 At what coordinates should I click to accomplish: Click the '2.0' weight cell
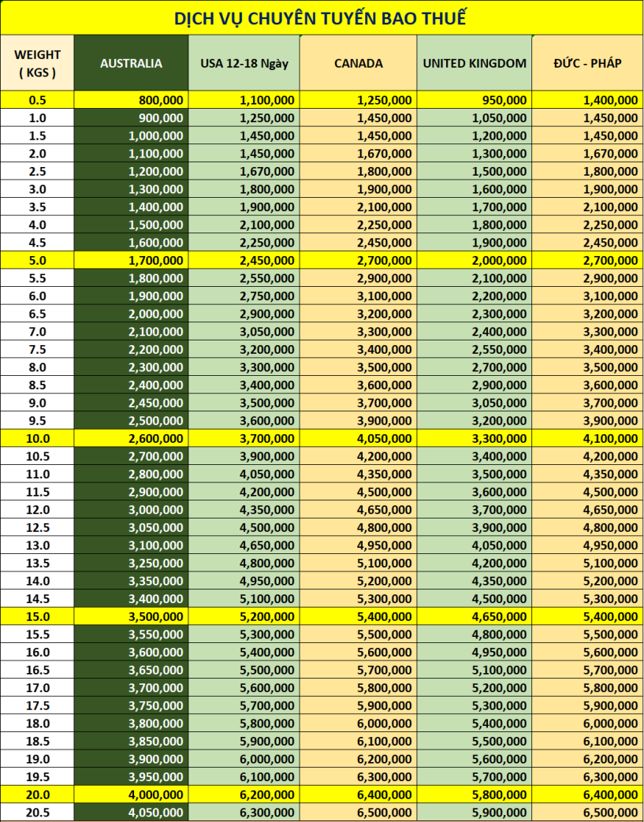point(37,153)
